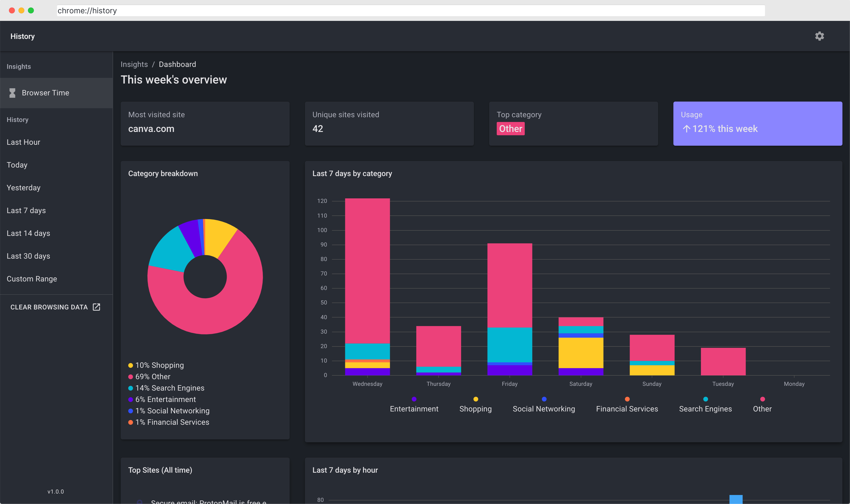This screenshot has width=850, height=504.
Task: Toggle the Search Engines legend in bar chart
Action: (x=705, y=405)
